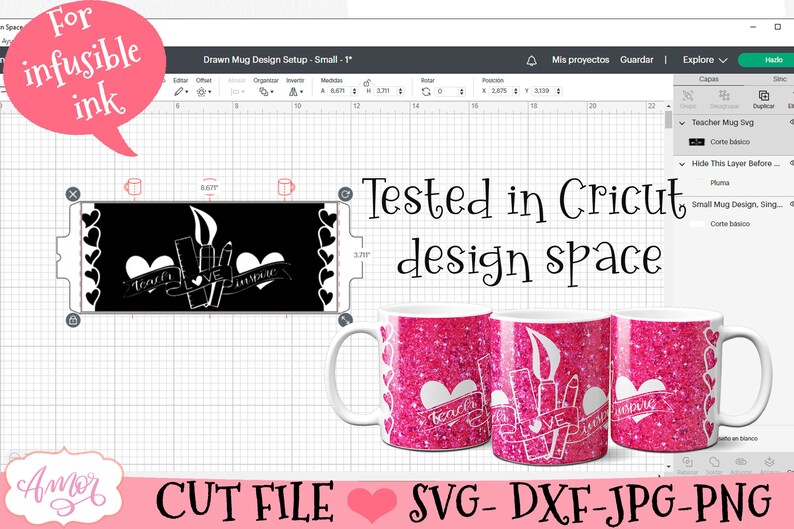Click the green Hazlo button
Image resolution: width=794 pixels, height=529 pixels.
click(x=766, y=60)
